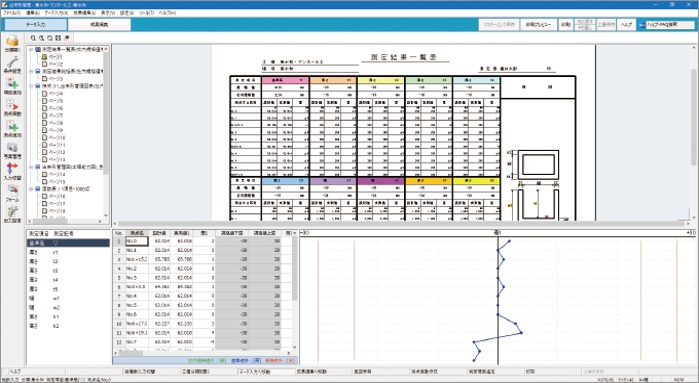699x383 pixels.
Task: Click the 印刷 button in the top bar
Action: (x=565, y=25)
